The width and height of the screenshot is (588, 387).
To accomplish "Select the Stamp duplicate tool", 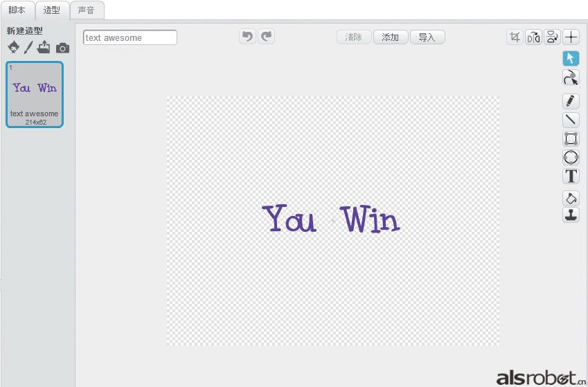I will [570, 215].
